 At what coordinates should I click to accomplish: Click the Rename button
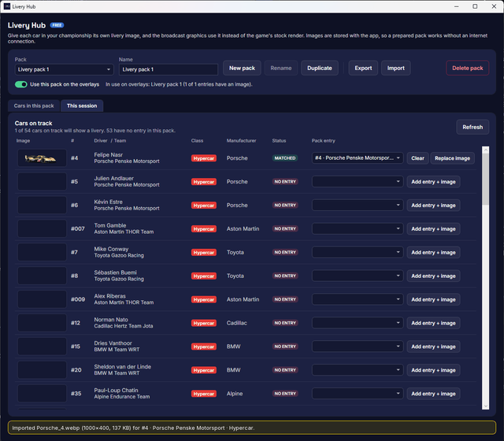pos(281,69)
